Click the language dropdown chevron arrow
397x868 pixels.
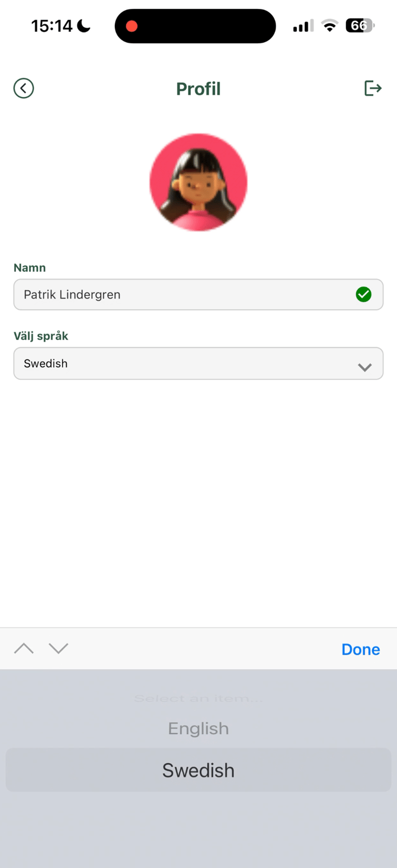365,367
